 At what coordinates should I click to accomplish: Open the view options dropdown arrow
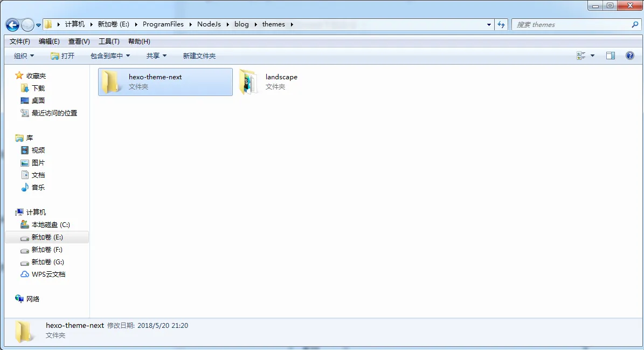(x=592, y=56)
